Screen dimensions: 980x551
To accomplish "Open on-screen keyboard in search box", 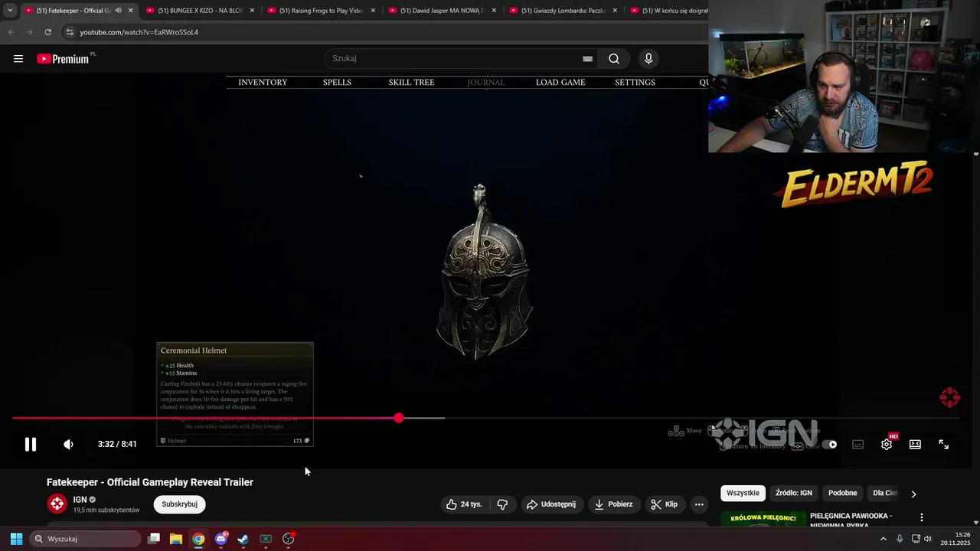I will pos(587,59).
